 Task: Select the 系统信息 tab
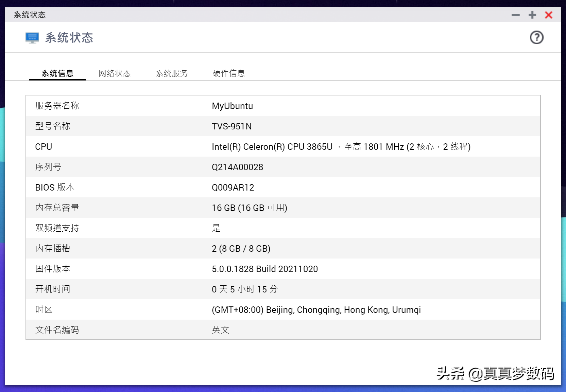coord(57,73)
